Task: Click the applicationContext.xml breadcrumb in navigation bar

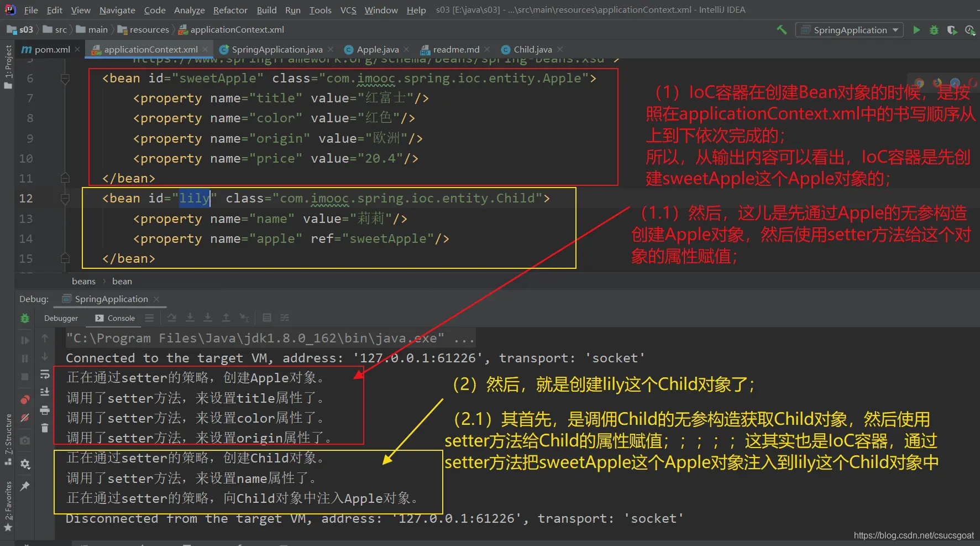Action: click(232, 30)
